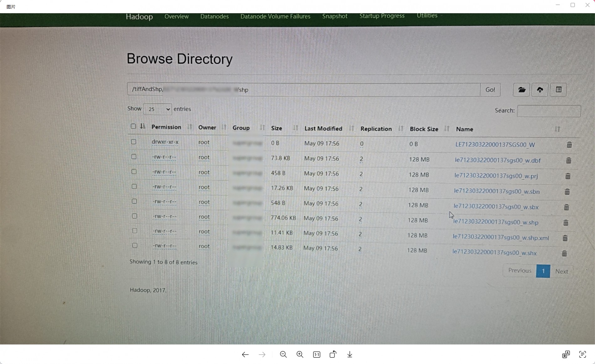The width and height of the screenshot is (595, 364).
Task: Open the le71230322000137sgs00_w.shp file link
Action: click(x=496, y=222)
